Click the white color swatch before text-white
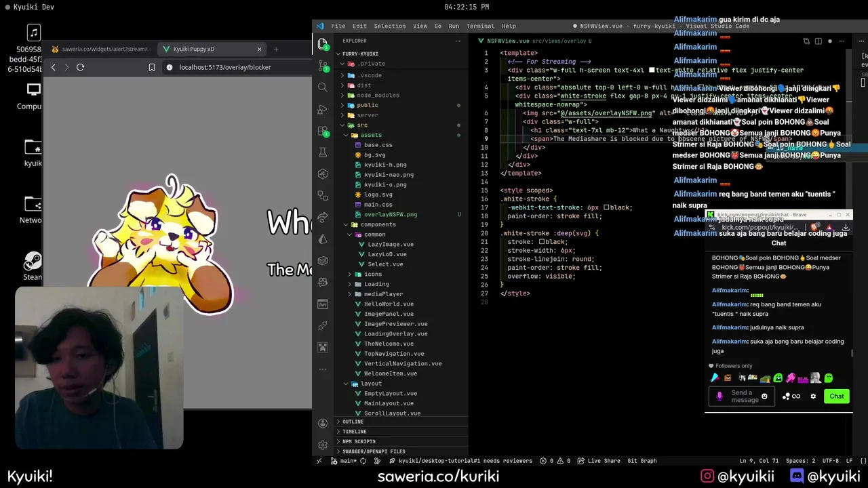 click(652, 70)
